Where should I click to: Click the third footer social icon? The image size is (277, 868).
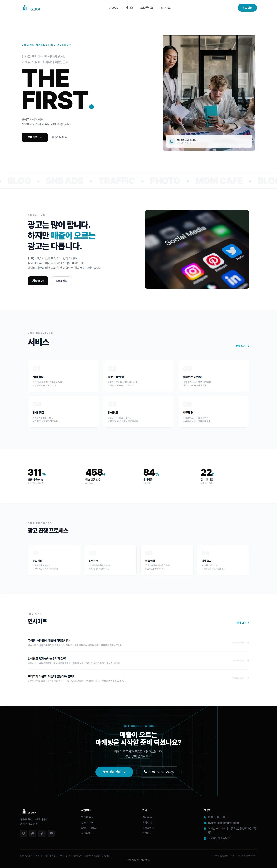click(42, 833)
